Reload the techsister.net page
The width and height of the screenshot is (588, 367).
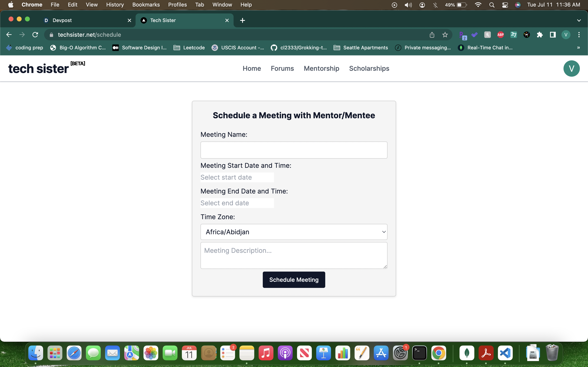click(35, 35)
